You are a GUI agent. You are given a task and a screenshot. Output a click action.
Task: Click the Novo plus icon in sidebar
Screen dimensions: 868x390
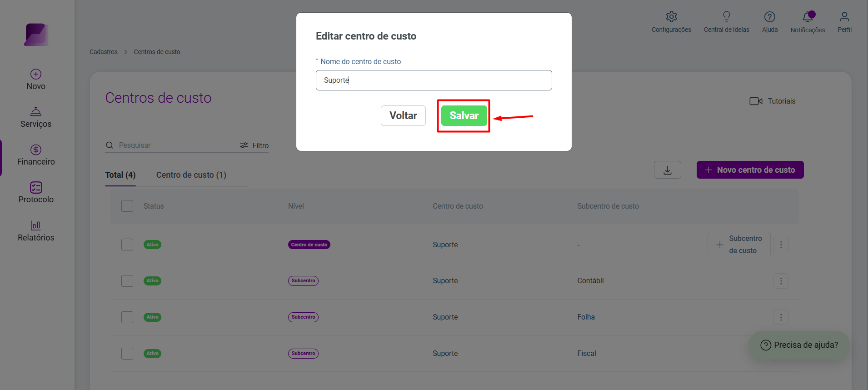(x=36, y=74)
